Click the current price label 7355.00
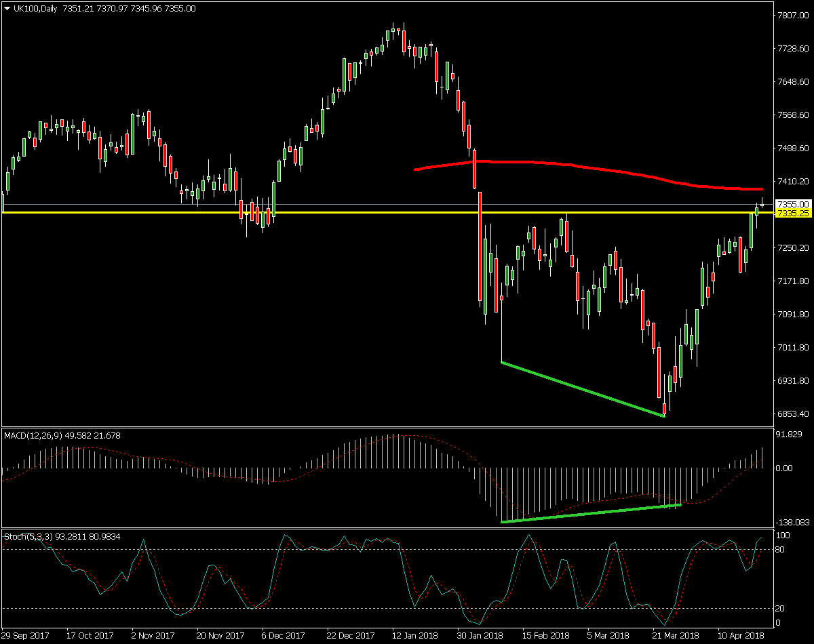Screen dimensions: 814x644 click(x=794, y=204)
